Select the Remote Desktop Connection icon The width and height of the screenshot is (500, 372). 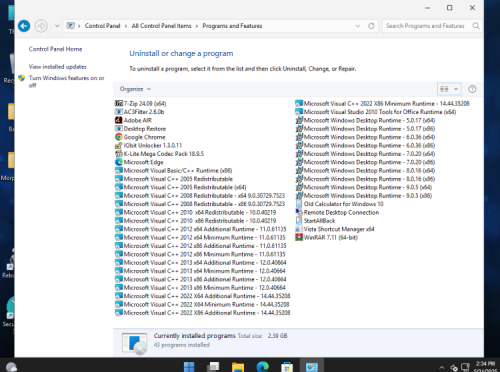pos(299,212)
